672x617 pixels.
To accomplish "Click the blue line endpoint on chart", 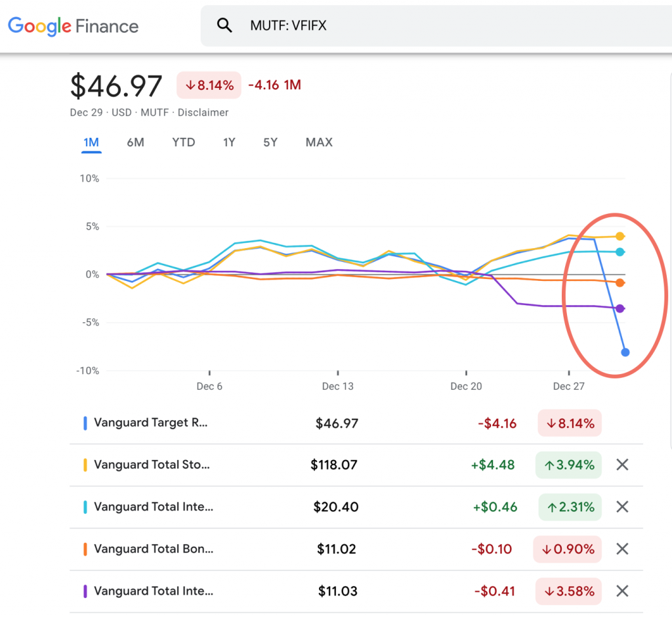I will coord(625,352).
